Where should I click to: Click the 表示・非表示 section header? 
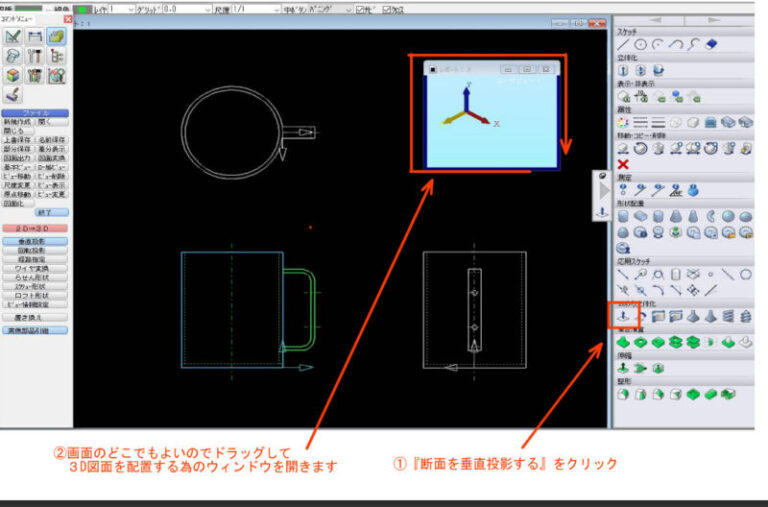(635, 84)
